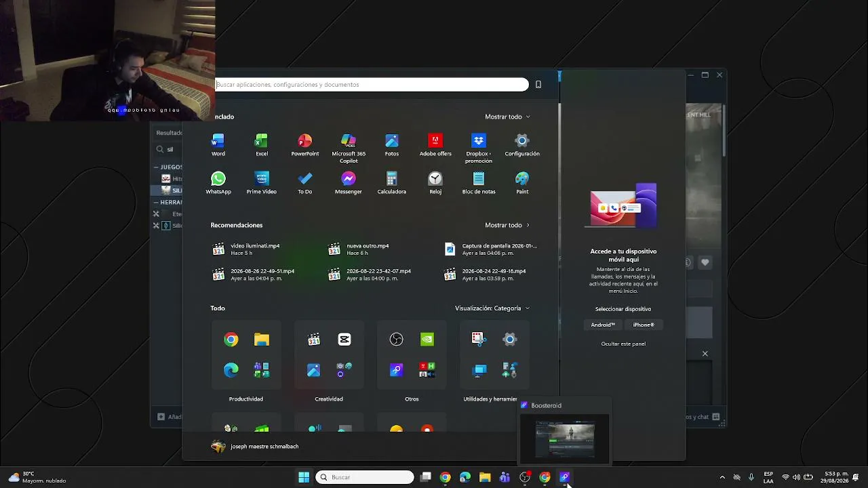Viewport: 868px width, 488px height.
Task: Launch Excel from pinned apps
Action: pyautogui.click(x=262, y=145)
